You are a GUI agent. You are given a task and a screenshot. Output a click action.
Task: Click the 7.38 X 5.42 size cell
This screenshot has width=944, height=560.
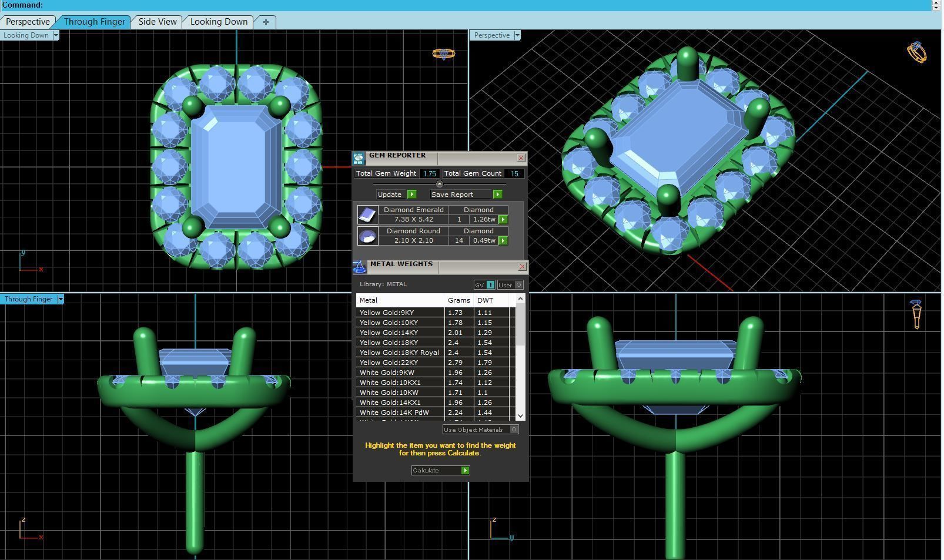pyautogui.click(x=413, y=219)
